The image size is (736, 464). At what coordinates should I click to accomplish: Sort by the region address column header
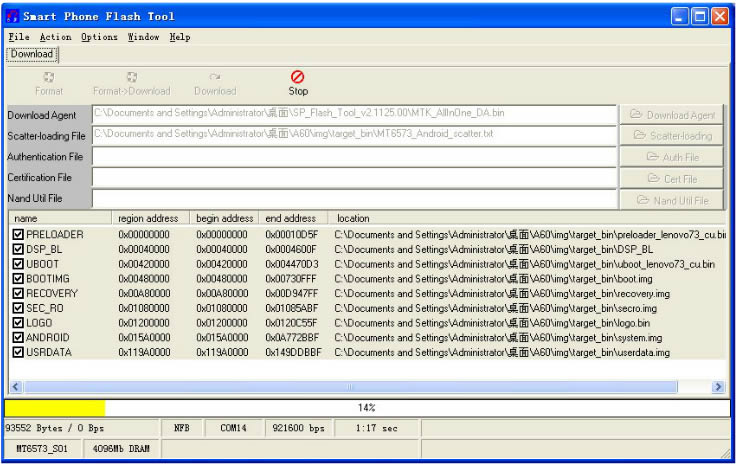(148, 218)
